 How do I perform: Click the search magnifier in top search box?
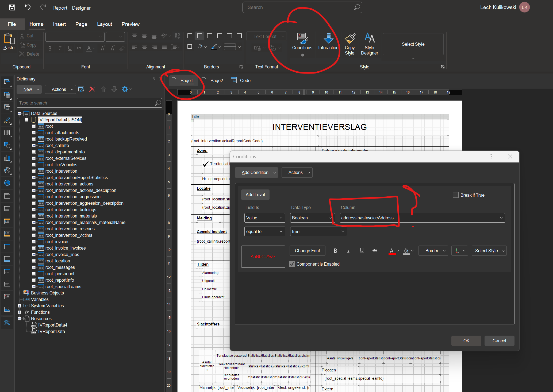tap(357, 7)
